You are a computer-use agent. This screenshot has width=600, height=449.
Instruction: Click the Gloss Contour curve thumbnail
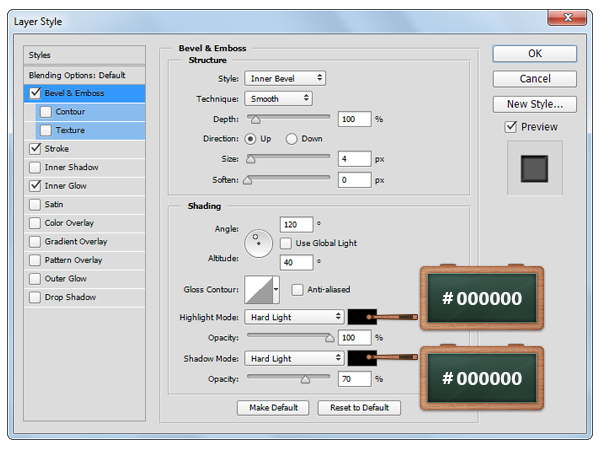click(x=260, y=290)
